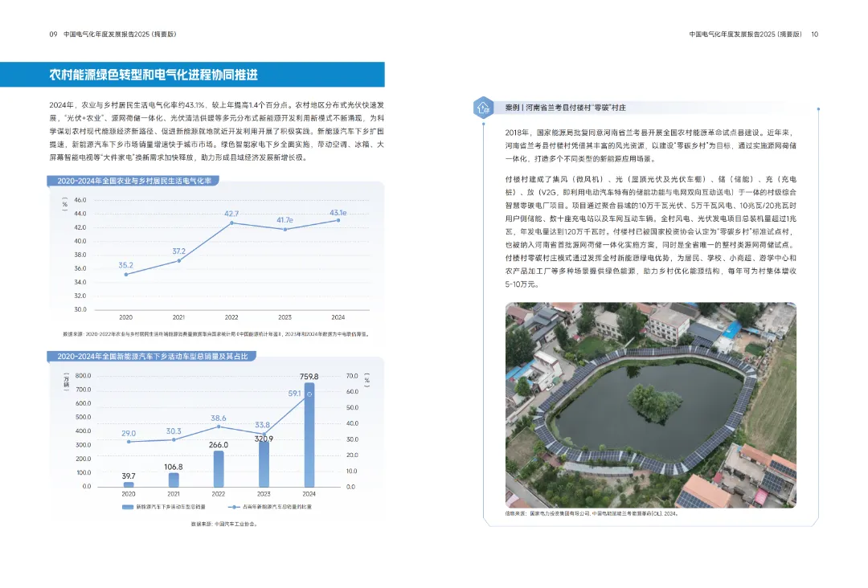Image resolution: width=868 pixels, height=588 pixels.
Task: Click the 37.2 data point for 2021
Action: coord(179,260)
